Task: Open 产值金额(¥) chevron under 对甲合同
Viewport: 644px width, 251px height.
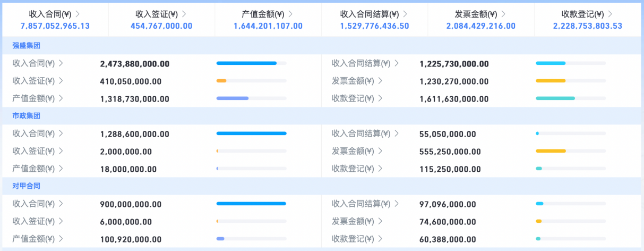Action: point(61,239)
